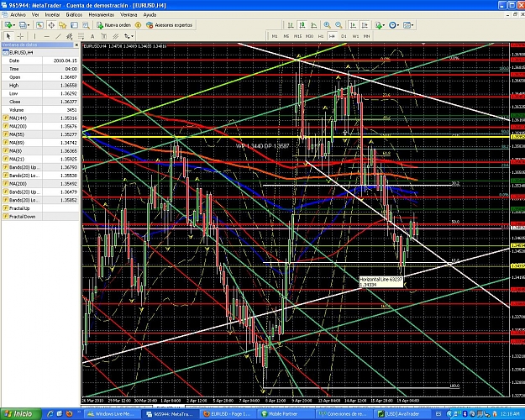The image size is (525, 420).
Task: Switch timeframe to H1
Action: pyautogui.click(x=321, y=36)
